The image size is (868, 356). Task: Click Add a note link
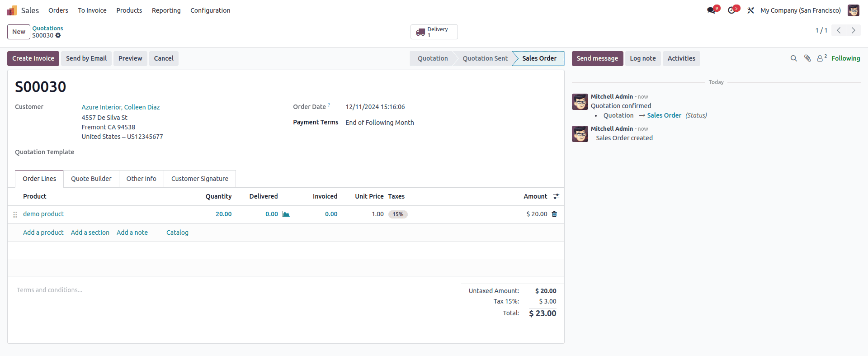[132, 233]
